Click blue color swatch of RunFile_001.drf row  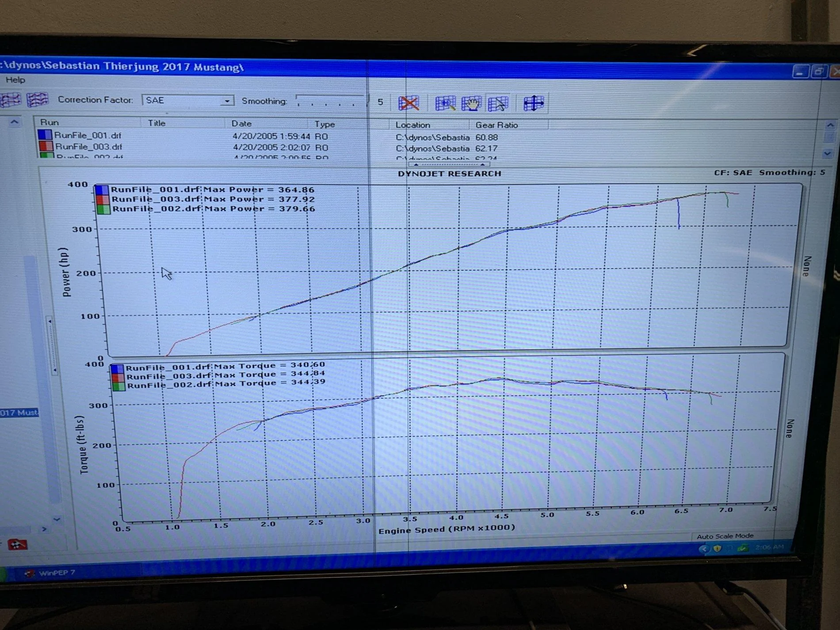point(45,134)
